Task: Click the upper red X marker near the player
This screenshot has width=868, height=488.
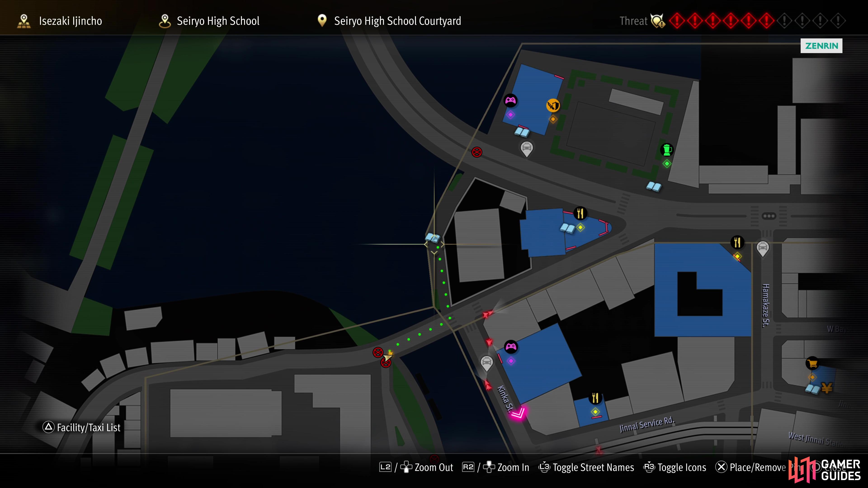Action: [x=378, y=353]
